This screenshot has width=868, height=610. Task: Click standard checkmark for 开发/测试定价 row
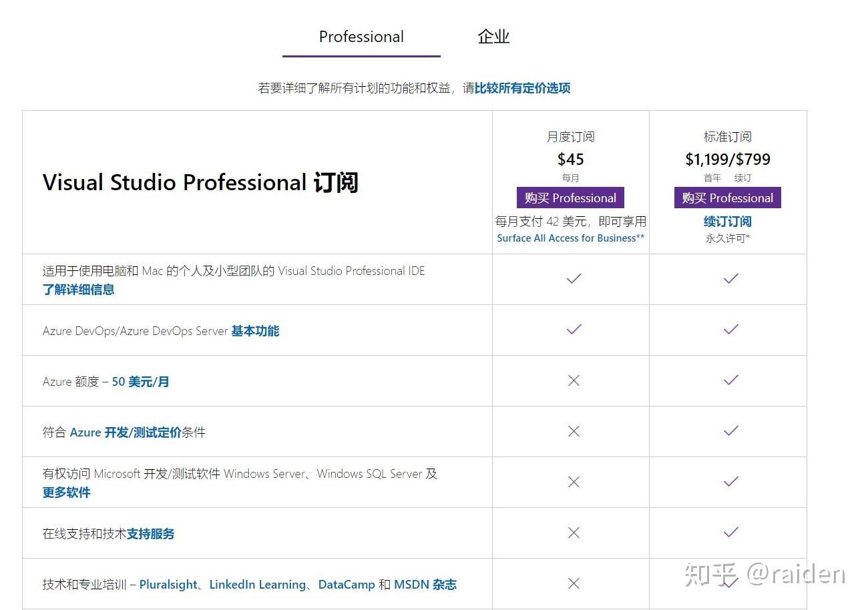(731, 431)
